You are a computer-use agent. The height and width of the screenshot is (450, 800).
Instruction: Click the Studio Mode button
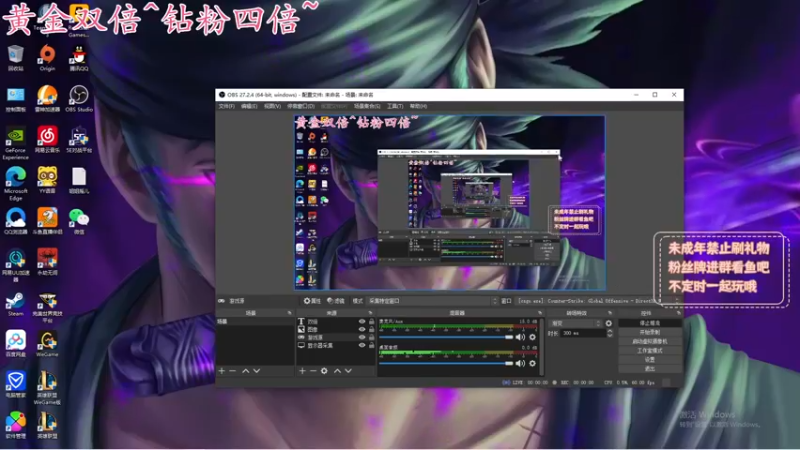click(649, 351)
